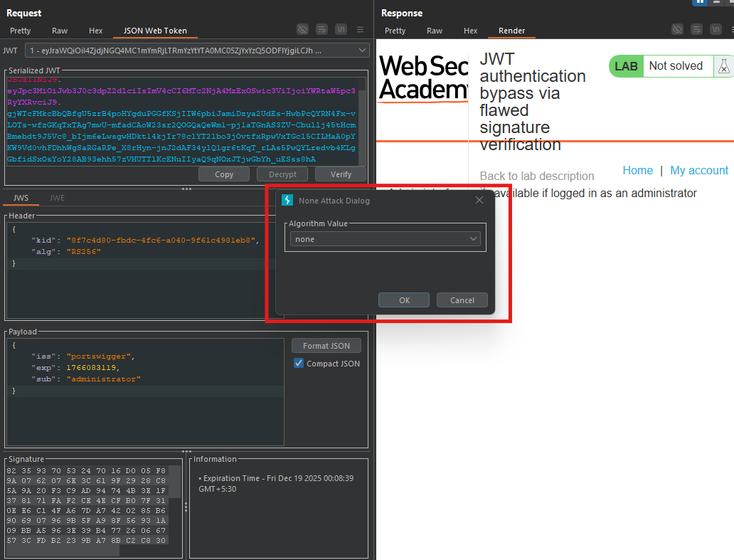Screen dimensions: 734x560
Task: Toggle the Compact JSON checkbox
Action: (x=299, y=363)
